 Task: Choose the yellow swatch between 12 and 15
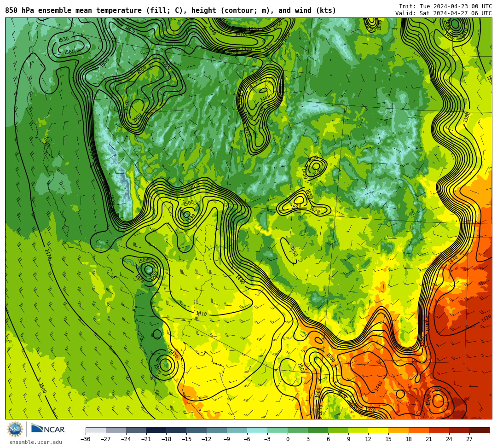379,430
